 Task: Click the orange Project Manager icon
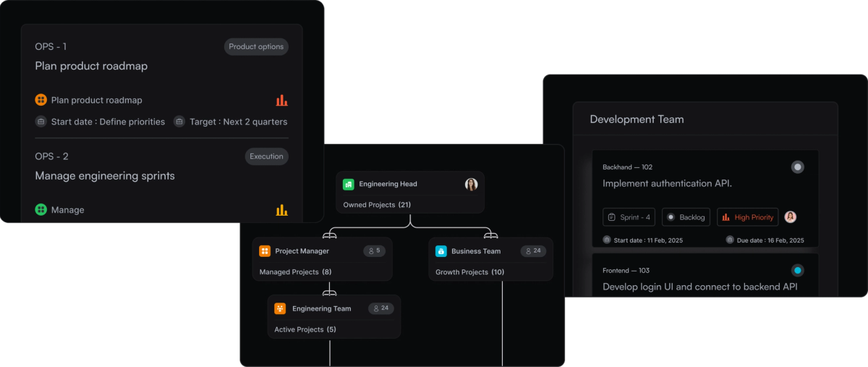coord(265,251)
